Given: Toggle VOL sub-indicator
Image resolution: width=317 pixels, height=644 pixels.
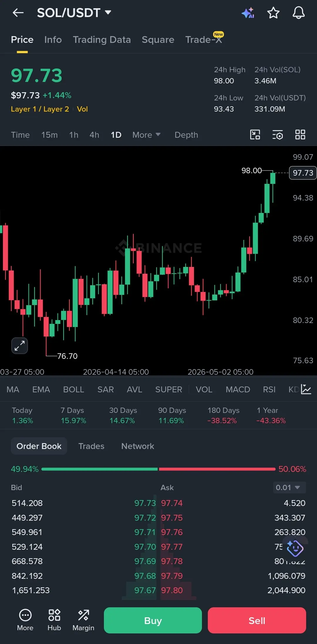Looking at the screenshot, I should [204, 389].
